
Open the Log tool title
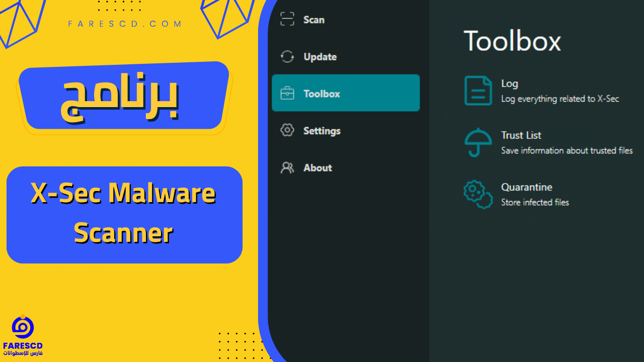point(510,84)
